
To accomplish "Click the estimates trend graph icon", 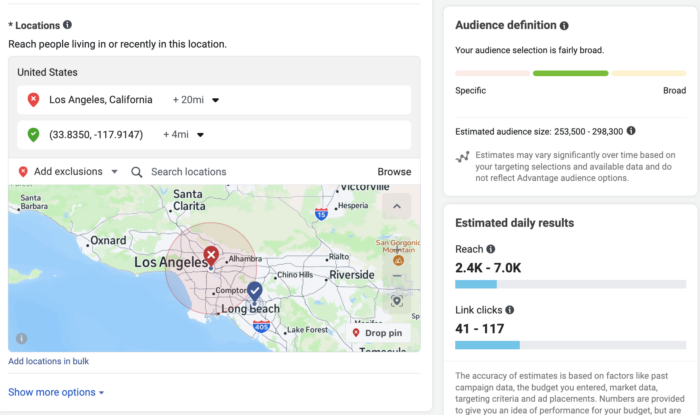I will coord(462,157).
